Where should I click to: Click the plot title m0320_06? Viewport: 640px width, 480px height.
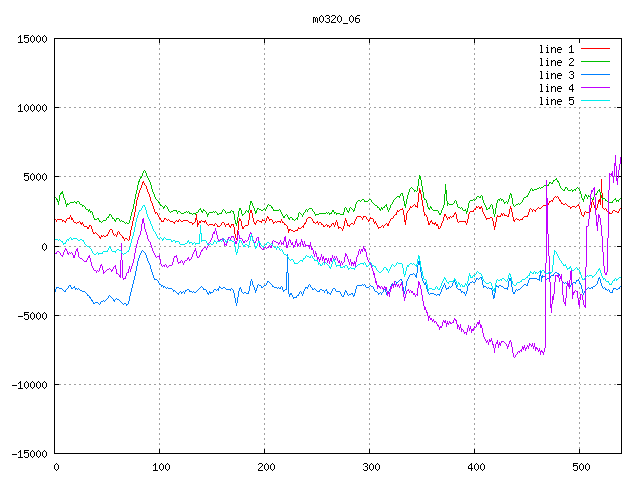tap(337, 18)
